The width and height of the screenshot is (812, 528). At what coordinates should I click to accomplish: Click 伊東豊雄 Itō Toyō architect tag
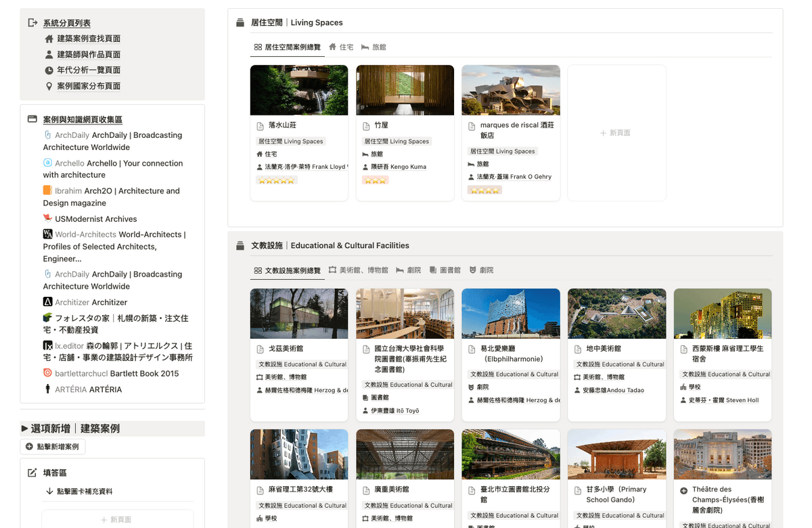click(x=394, y=410)
